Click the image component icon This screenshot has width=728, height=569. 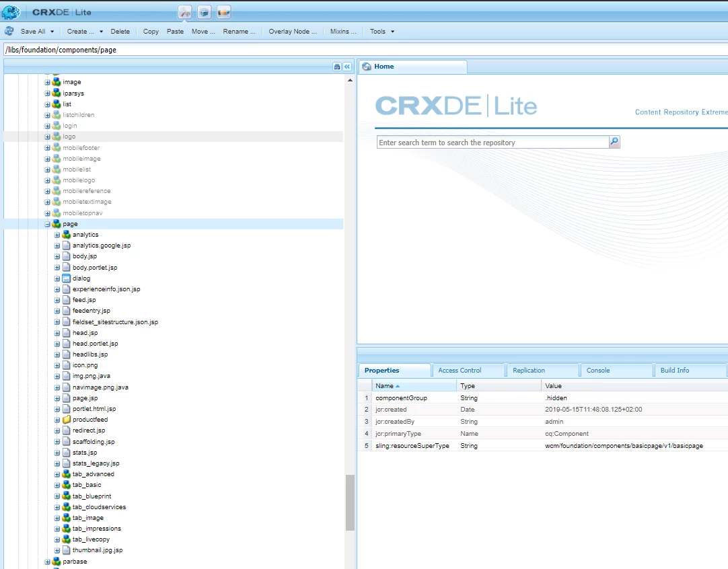tap(56, 81)
